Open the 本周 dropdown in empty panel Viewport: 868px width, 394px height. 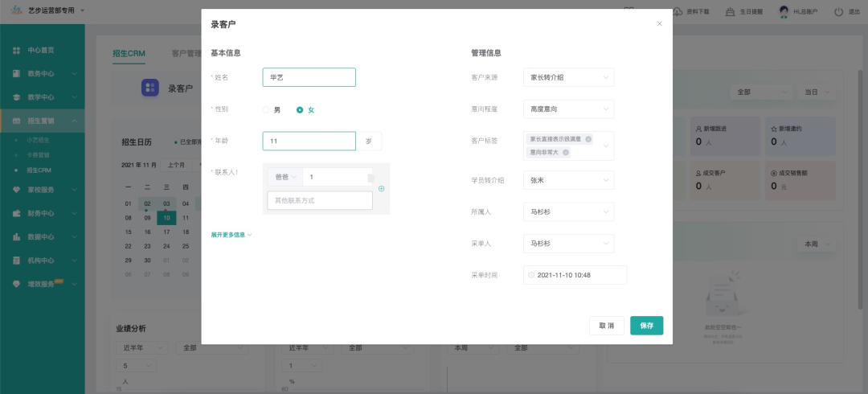(817, 244)
